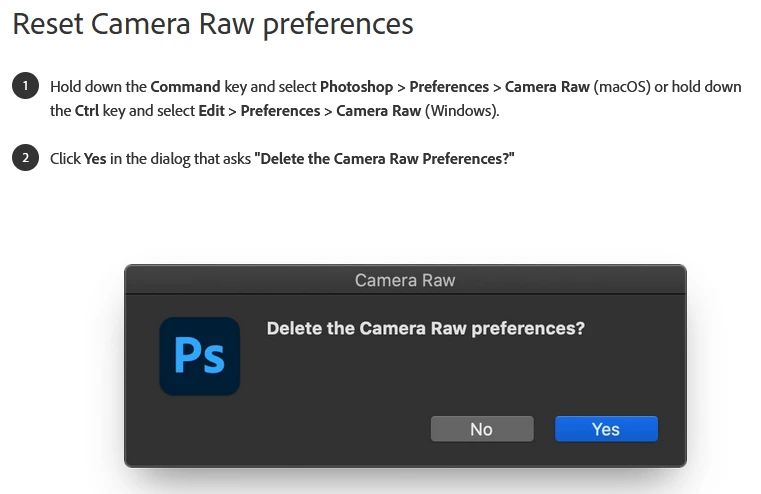
Task: Click Preferences right after the word Photoshop
Action: [x=449, y=87]
